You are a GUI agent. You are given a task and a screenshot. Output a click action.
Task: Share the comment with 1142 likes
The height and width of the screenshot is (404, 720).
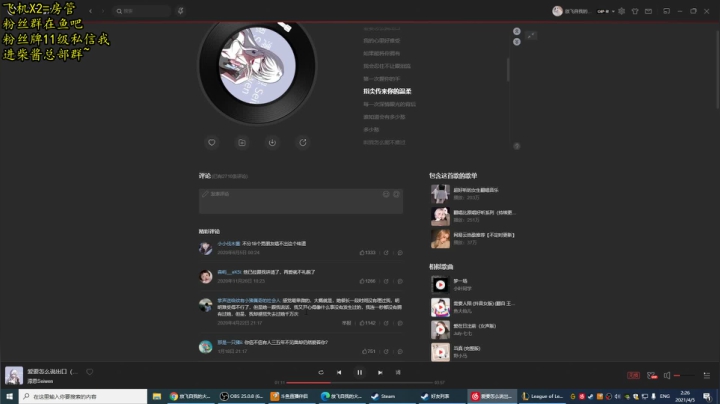click(386, 323)
